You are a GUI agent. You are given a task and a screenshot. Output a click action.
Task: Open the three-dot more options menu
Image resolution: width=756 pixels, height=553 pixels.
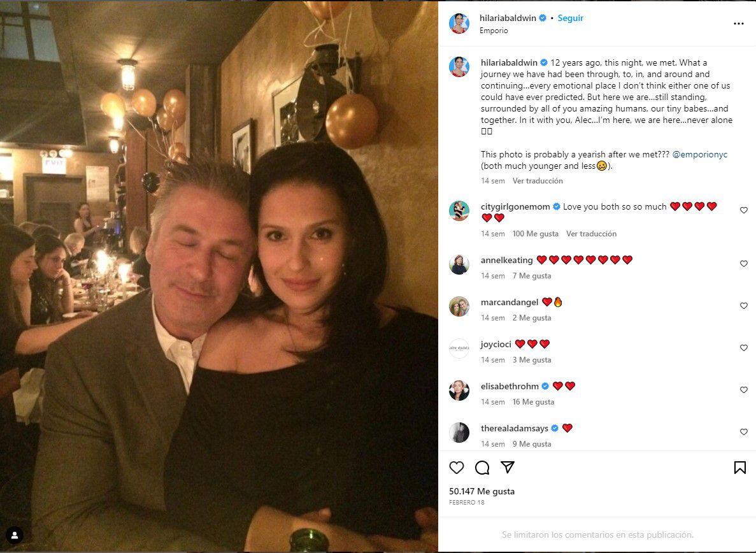[738, 24]
